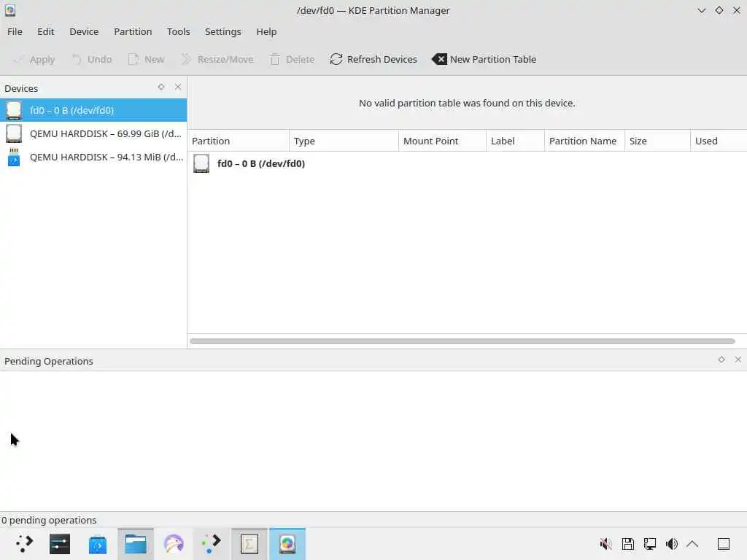Click the window title bar app icon

(x=10, y=10)
